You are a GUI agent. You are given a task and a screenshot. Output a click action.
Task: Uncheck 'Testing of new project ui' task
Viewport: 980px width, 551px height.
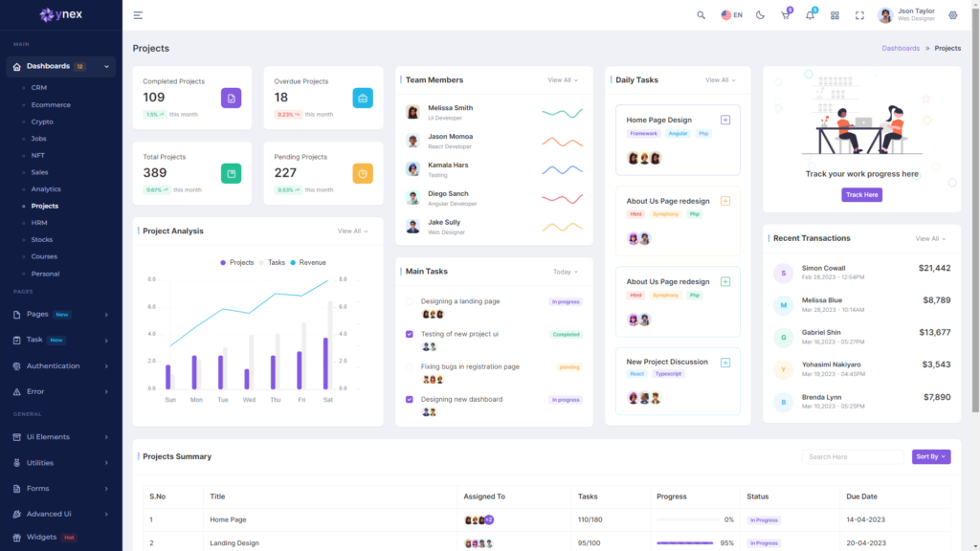[x=410, y=334]
